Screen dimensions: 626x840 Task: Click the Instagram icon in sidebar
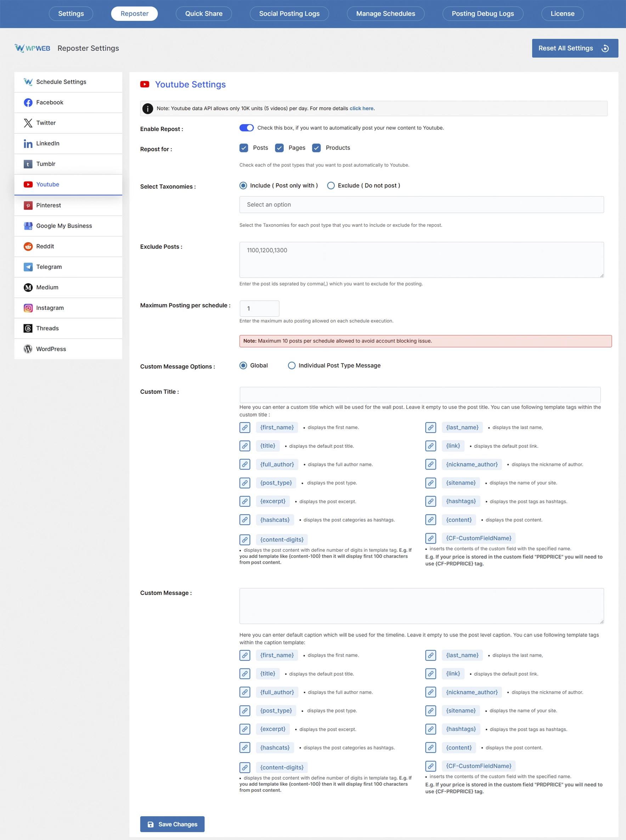28,308
